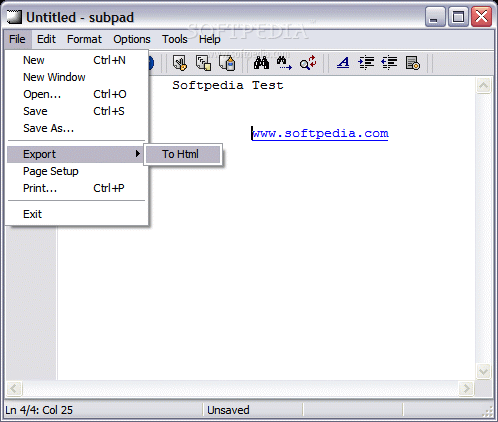Minimize the subpad window
This screenshot has width=498, height=422.
click(435, 16)
